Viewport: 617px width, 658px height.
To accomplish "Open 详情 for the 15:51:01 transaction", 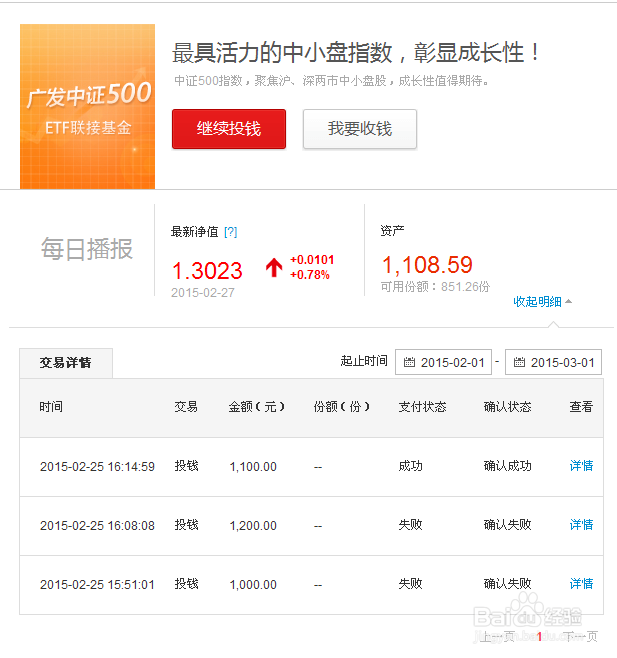I will [581, 584].
